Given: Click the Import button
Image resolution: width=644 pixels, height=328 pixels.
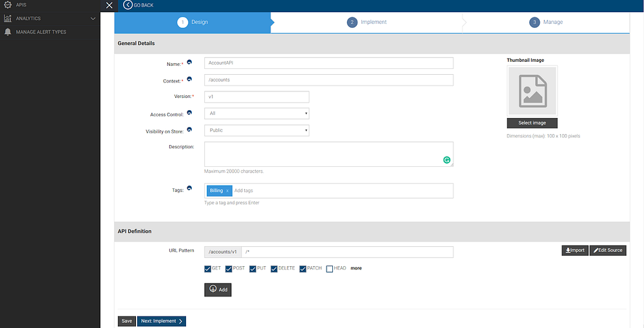Looking at the screenshot, I should click(575, 250).
